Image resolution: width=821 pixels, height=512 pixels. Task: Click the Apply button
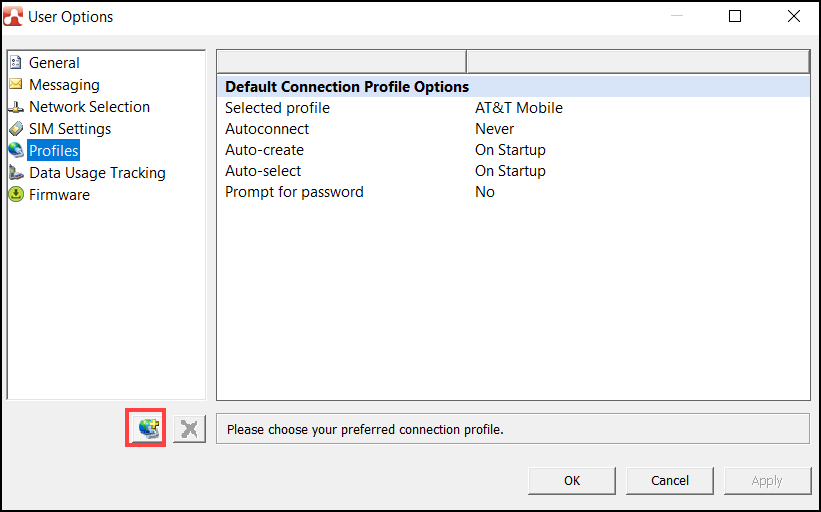(767, 480)
